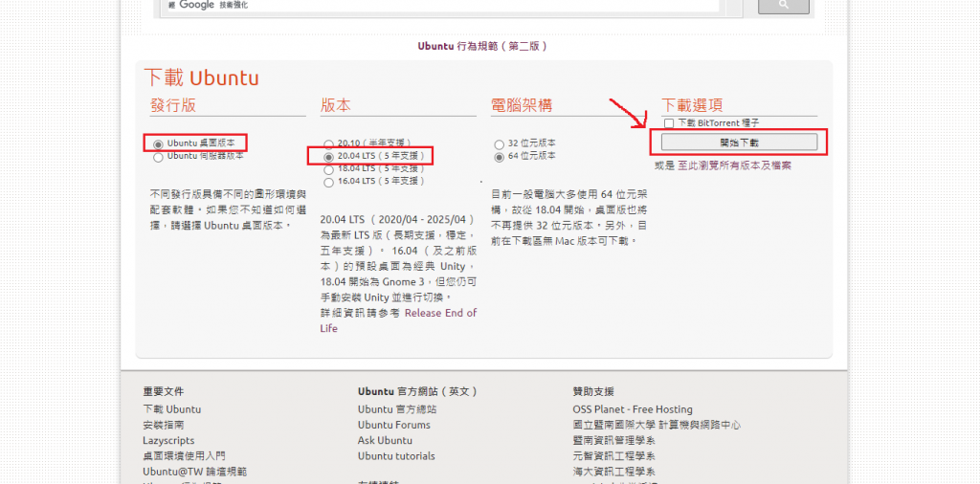Click the 發行版 column heading
This screenshot has height=484, width=980.
[173, 105]
